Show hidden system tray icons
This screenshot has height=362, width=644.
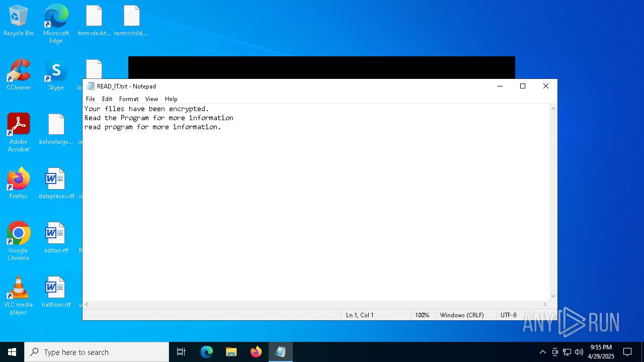542,352
